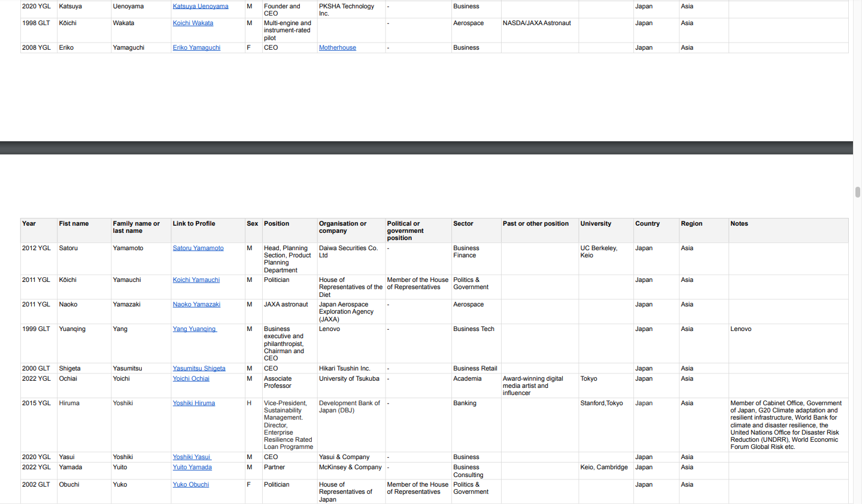Open the Yoshiki Hiruma profile link
Image resolution: width=862 pixels, height=504 pixels.
(194, 403)
